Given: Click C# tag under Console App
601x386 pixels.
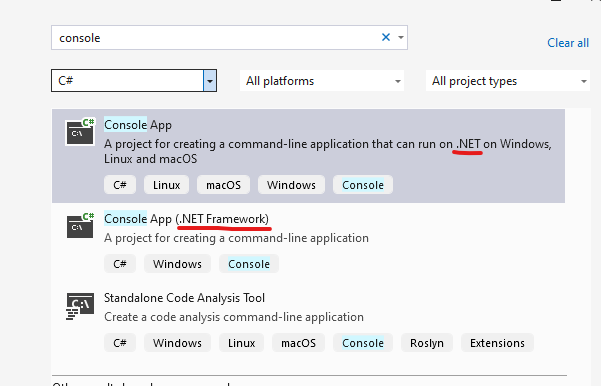Looking at the screenshot, I should coord(120,185).
